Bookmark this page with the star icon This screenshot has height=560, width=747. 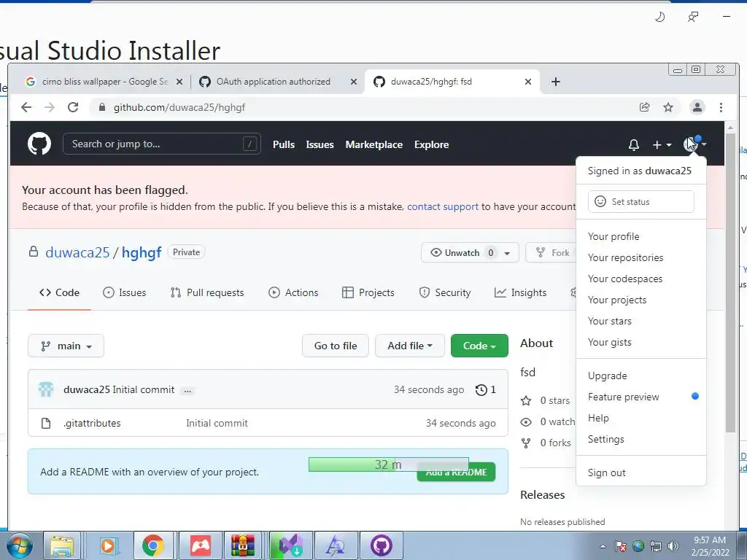pyautogui.click(x=668, y=107)
